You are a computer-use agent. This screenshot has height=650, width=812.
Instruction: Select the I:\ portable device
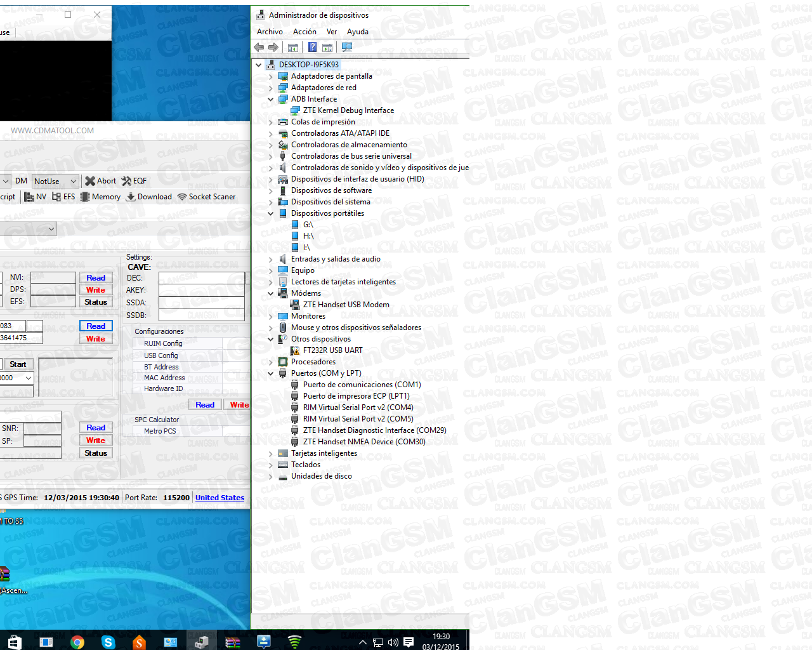coord(306,248)
